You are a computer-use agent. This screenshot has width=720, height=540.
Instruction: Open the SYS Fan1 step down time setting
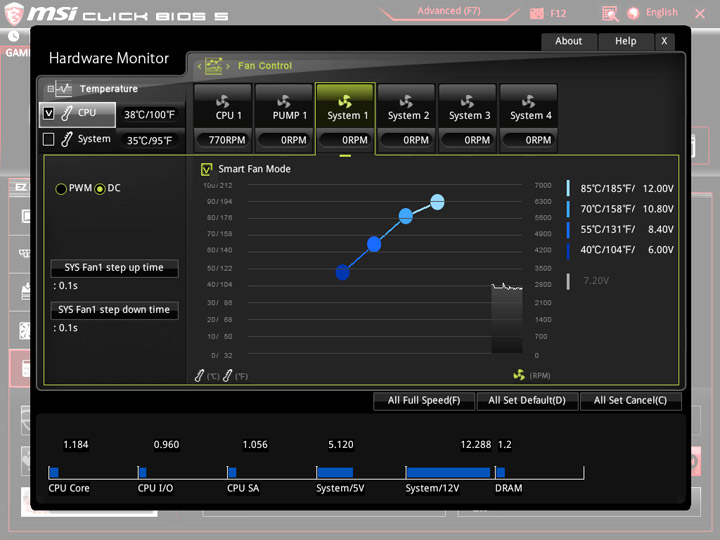(x=114, y=310)
